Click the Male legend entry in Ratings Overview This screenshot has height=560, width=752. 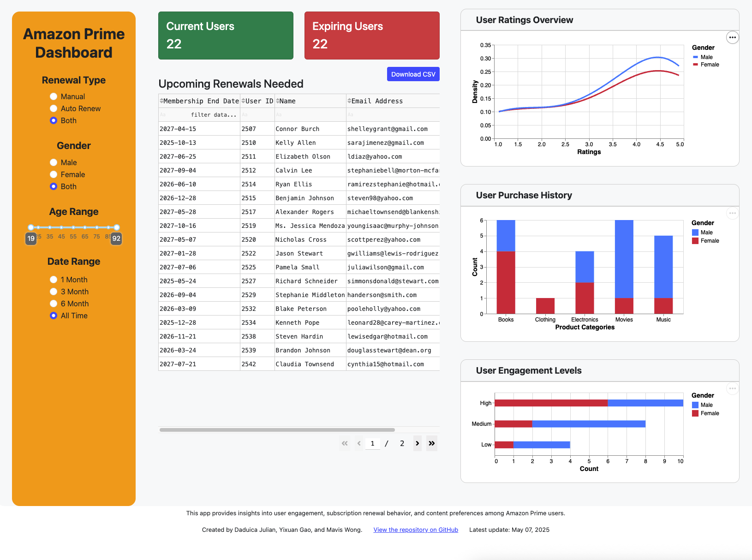click(702, 57)
